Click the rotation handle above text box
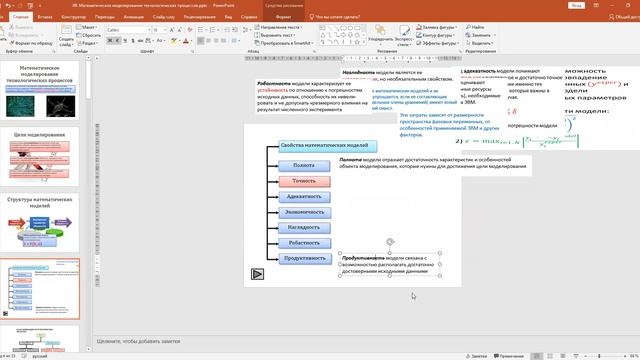This screenshot has height=360, width=640. (x=390, y=242)
